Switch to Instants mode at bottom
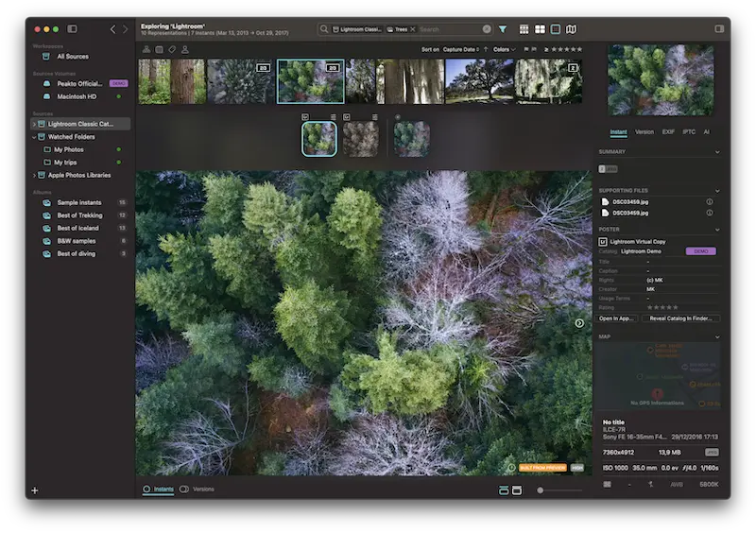The height and width of the screenshot is (533, 756). point(158,490)
